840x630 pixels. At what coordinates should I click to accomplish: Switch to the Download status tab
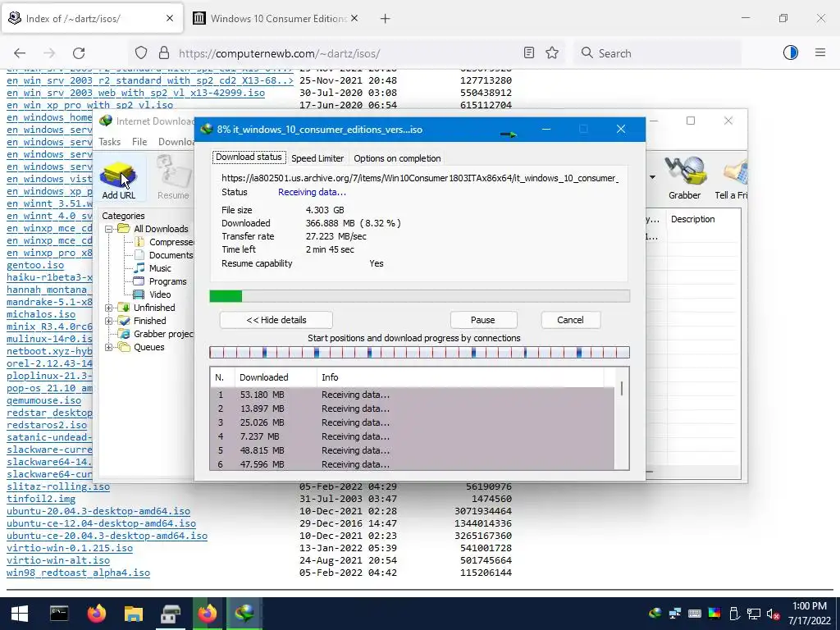coord(249,157)
